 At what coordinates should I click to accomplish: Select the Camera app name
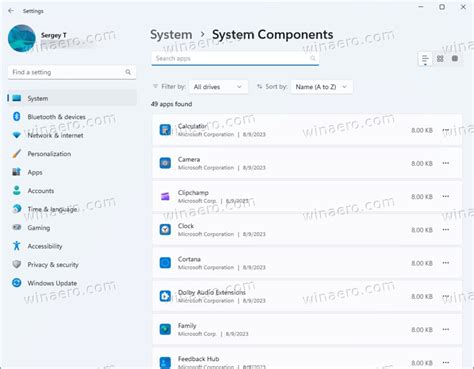(189, 159)
